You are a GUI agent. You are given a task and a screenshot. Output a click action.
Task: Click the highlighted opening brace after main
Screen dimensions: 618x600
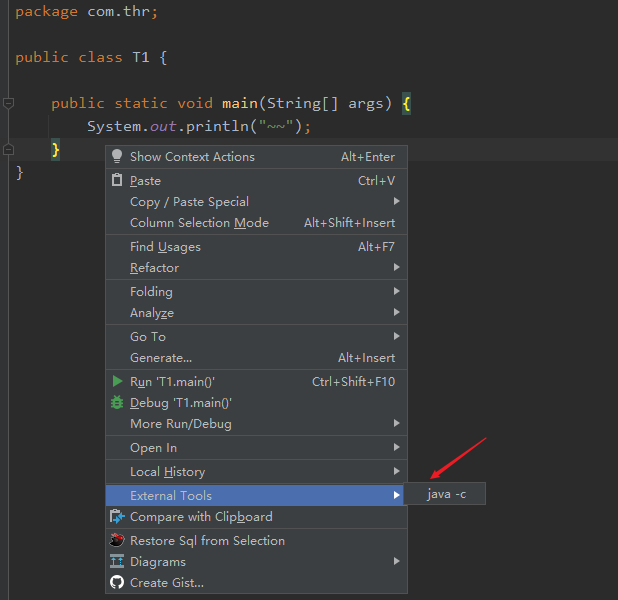[x=406, y=104]
